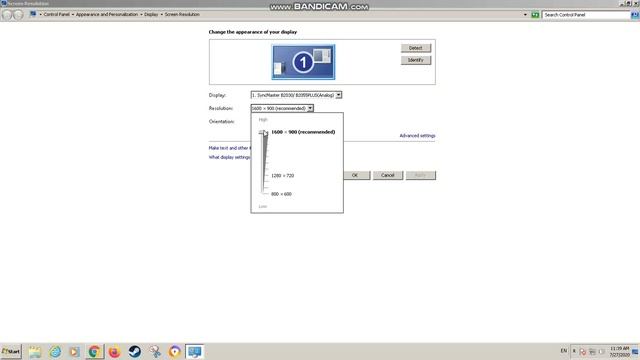This screenshot has width=640, height=360.
Task: Click the Start button on the taskbar
Action: click(11, 351)
